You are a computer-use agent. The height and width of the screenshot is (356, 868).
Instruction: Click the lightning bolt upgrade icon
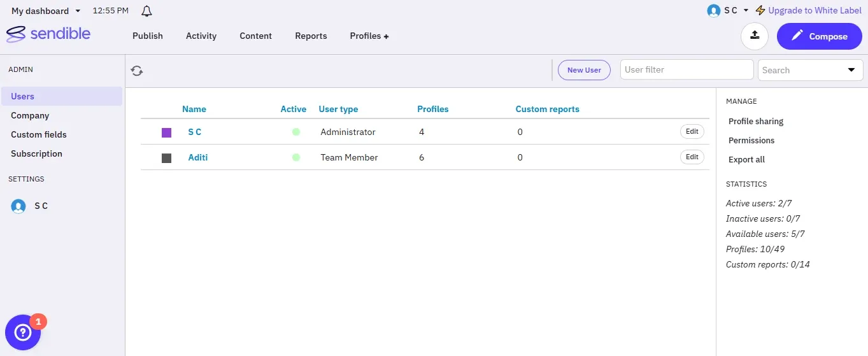pos(760,11)
